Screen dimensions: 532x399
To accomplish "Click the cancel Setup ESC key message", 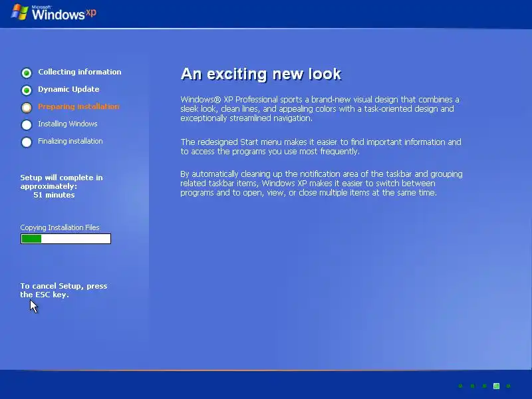I will tap(64, 290).
